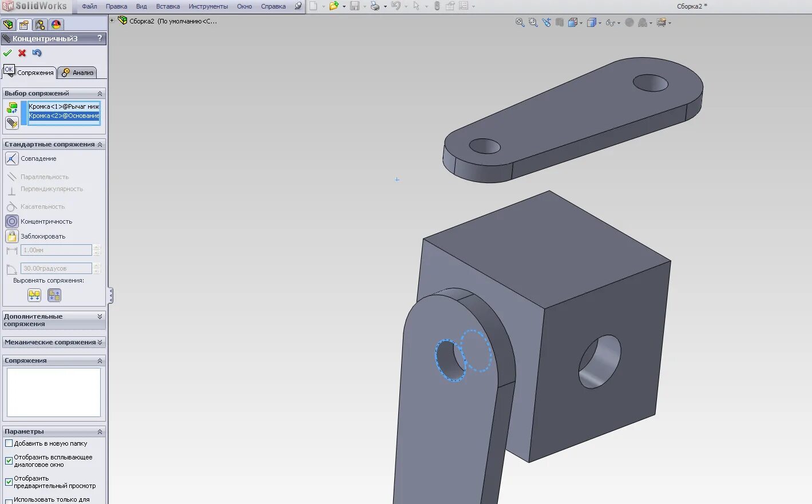Accept the mate with the green checkmark
The image size is (812, 504).
[x=7, y=53]
